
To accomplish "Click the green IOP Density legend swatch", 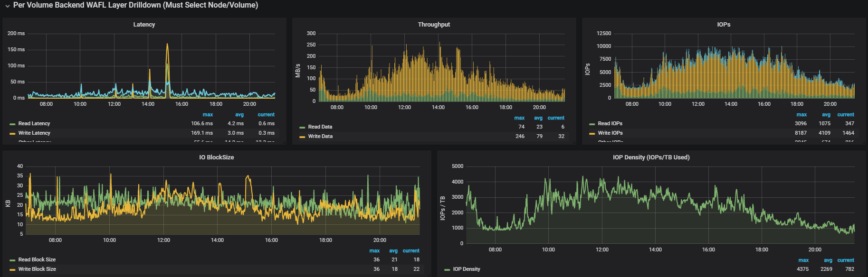I will [x=447, y=270].
